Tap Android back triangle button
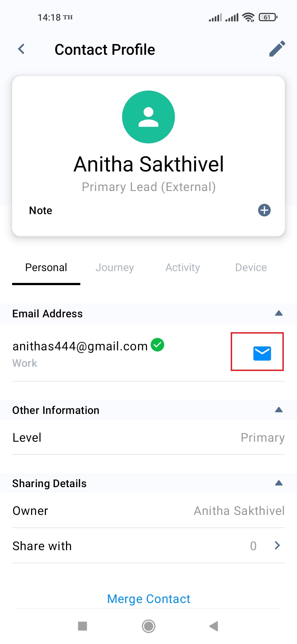This screenshot has height=644, width=297. pos(214,626)
